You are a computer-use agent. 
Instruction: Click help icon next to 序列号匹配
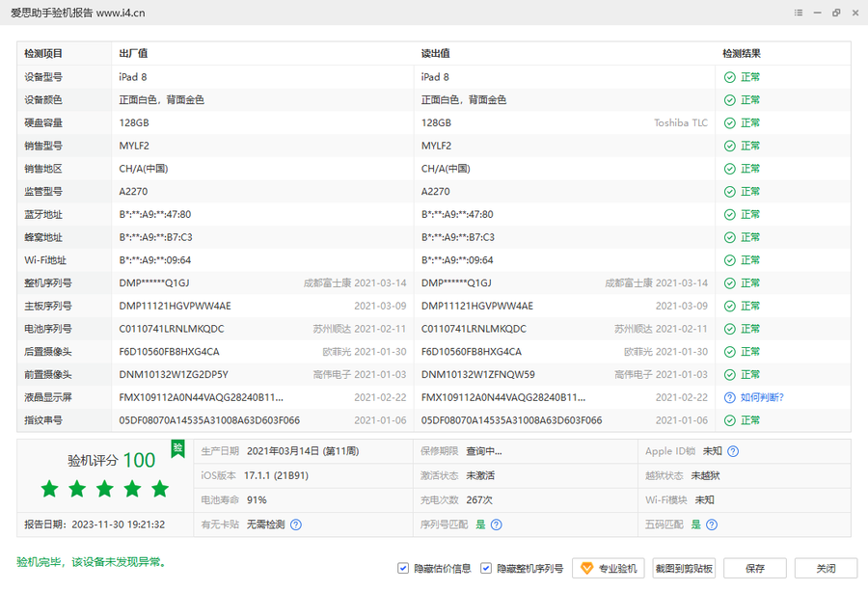[496, 524]
